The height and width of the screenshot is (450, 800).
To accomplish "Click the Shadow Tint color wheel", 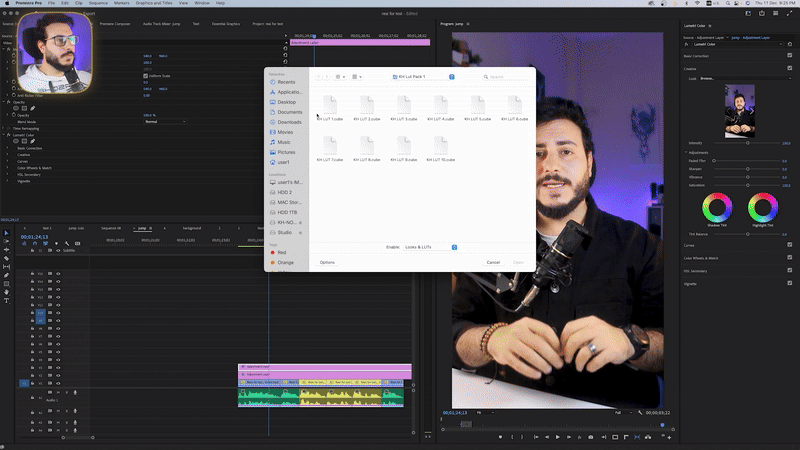I will click(715, 209).
